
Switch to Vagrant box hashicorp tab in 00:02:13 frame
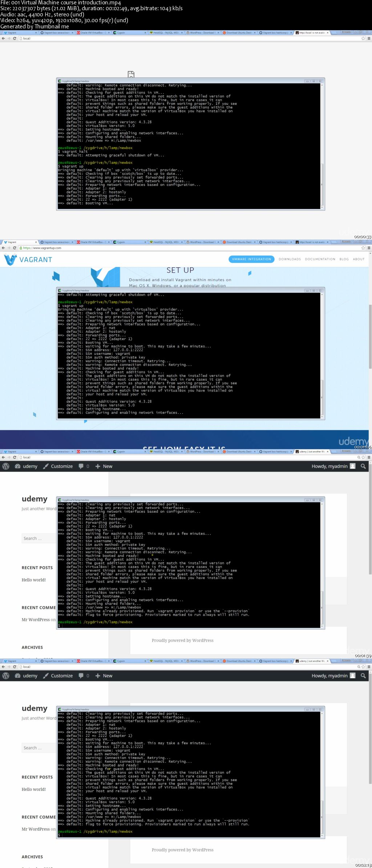pos(275,661)
